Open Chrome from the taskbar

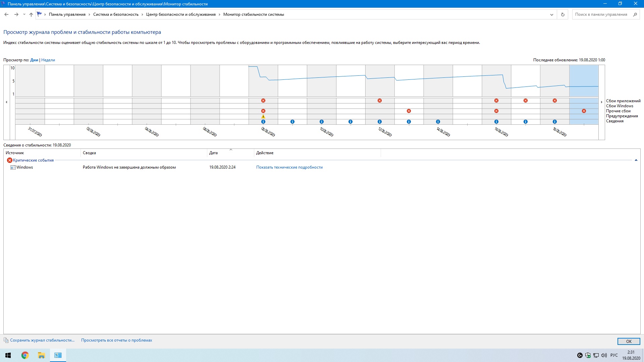25,355
